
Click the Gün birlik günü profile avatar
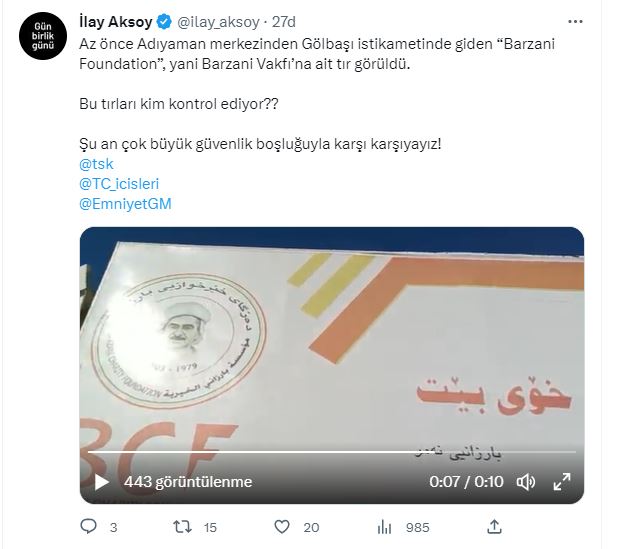coord(42,36)
